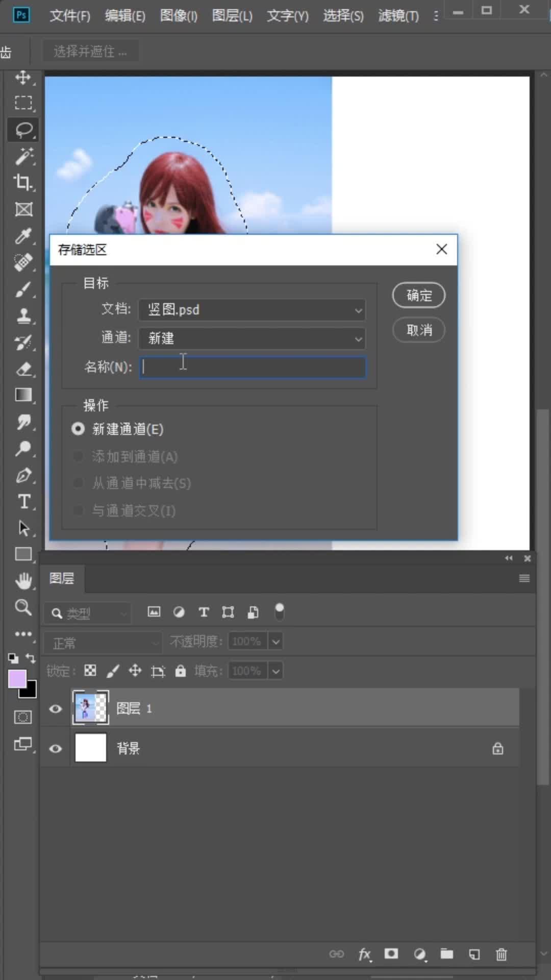Select the Gradient tool
This screenshot has height=980, width=551.
(23, 395)
